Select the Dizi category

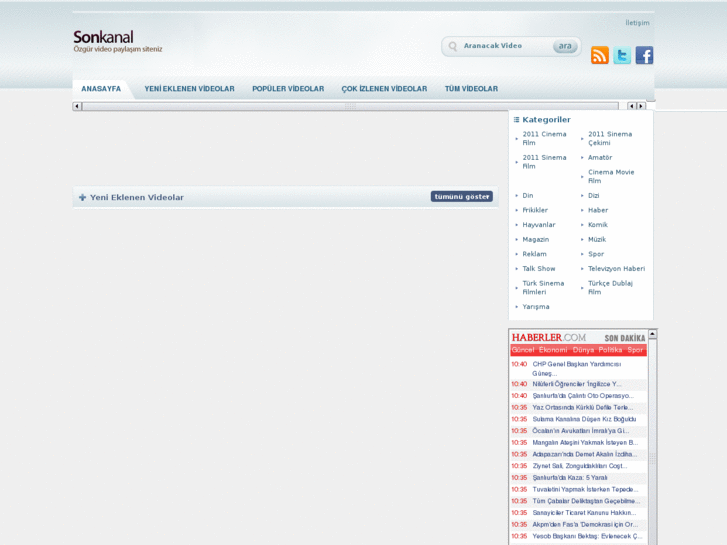593,196
